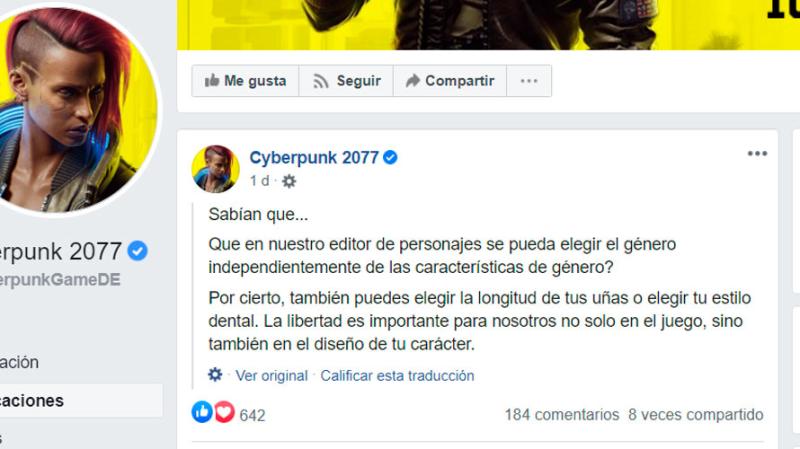Click the verified badge next to post author
The image size is (800, 449).
click(x=390, y=158)
